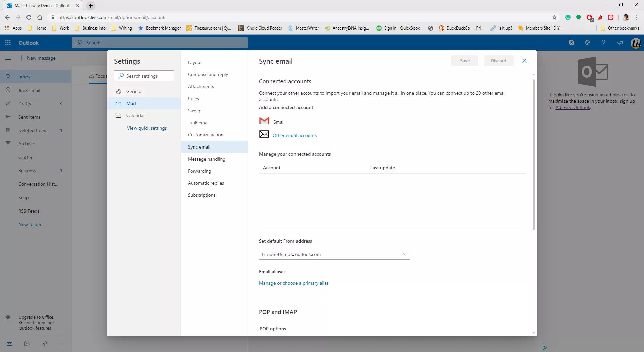Click the settings panel scrollbar
Viewport: 644px width, 352px height.
533,154
